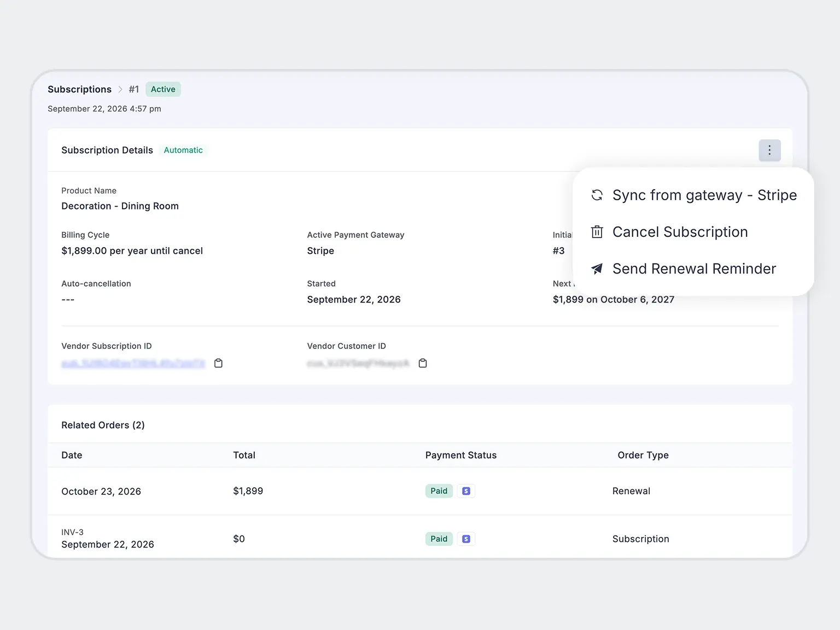Click the Paid badge in INV-3 row

(x=439, y=539)
